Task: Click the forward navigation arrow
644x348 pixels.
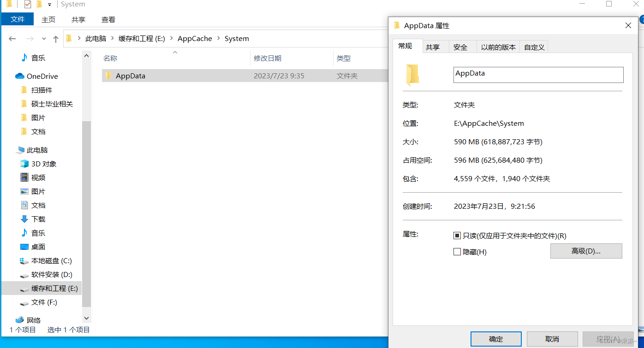Action: coord(30,39)
